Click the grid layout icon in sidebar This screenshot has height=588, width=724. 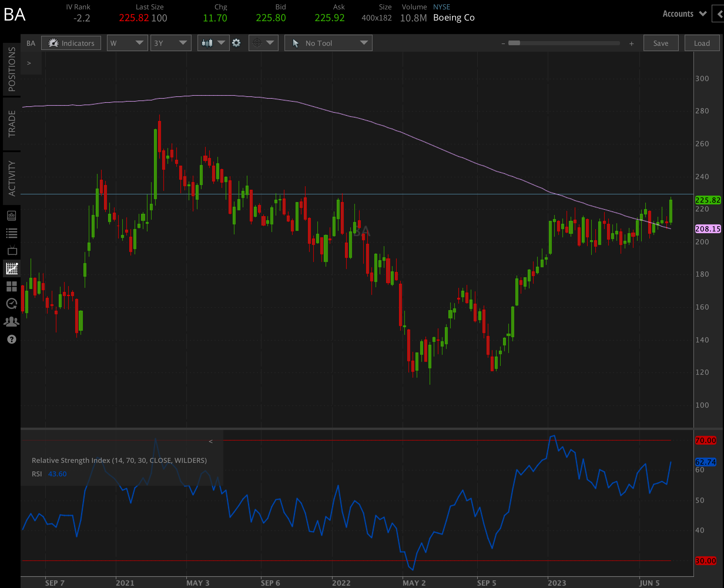coord(12,286)
